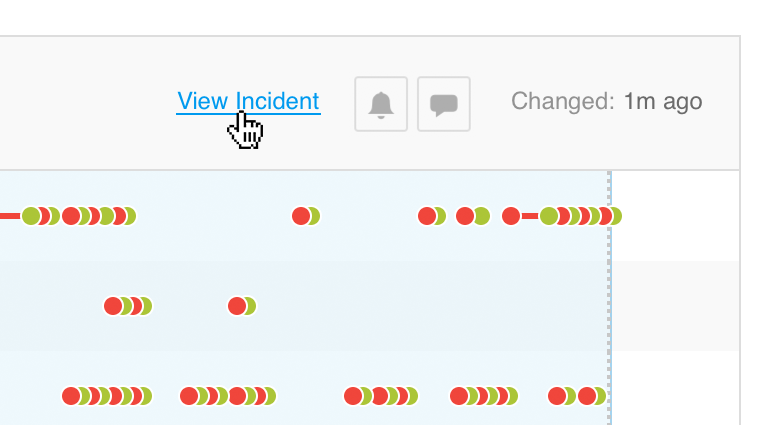Screen dimensions: 769x425
Task: Click the 'Changed: 1m ago' timestamp
Action: click(607, 101)
